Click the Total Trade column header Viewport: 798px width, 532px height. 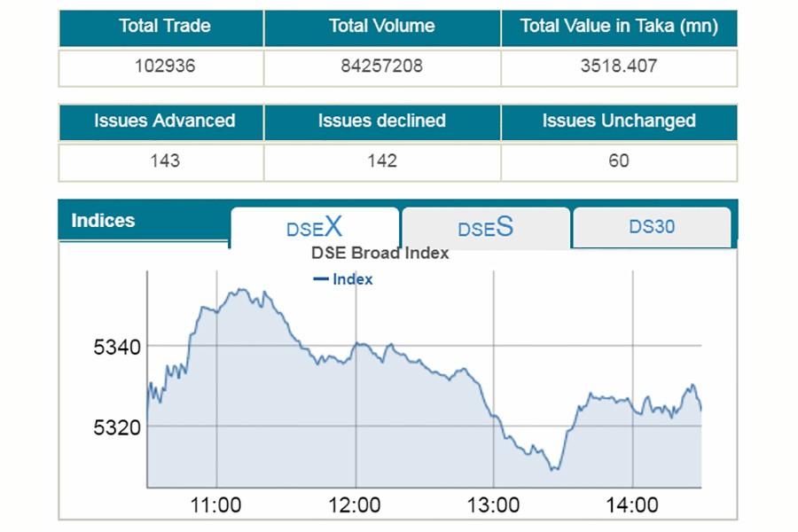pos(165,27)
